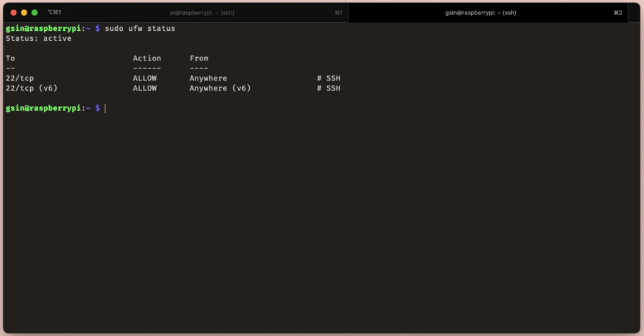The width and height of the screenshot is (644, 336).
Task: Click the 'Status: active' output line
Action: point(38,38)
